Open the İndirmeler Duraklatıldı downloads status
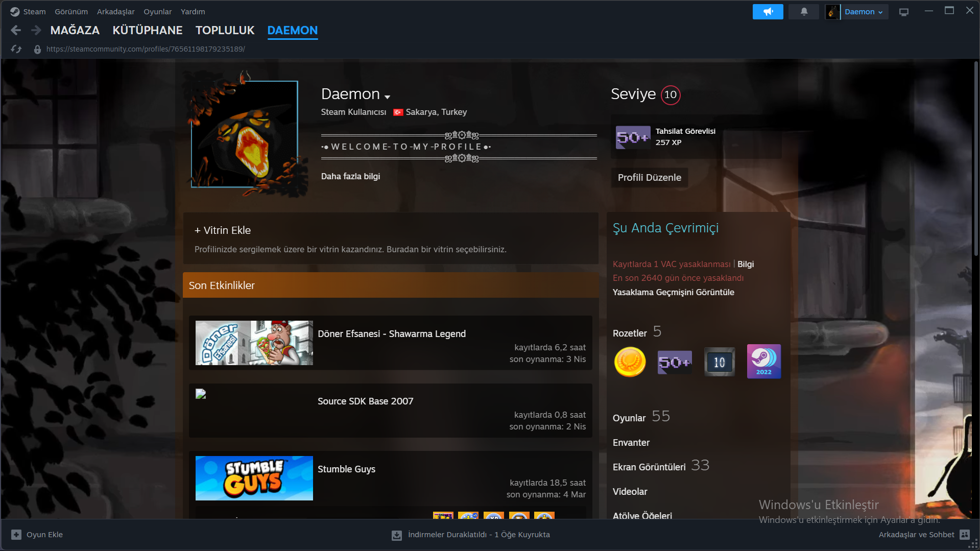Screen dimensions: 980x551 coord(479,535)
